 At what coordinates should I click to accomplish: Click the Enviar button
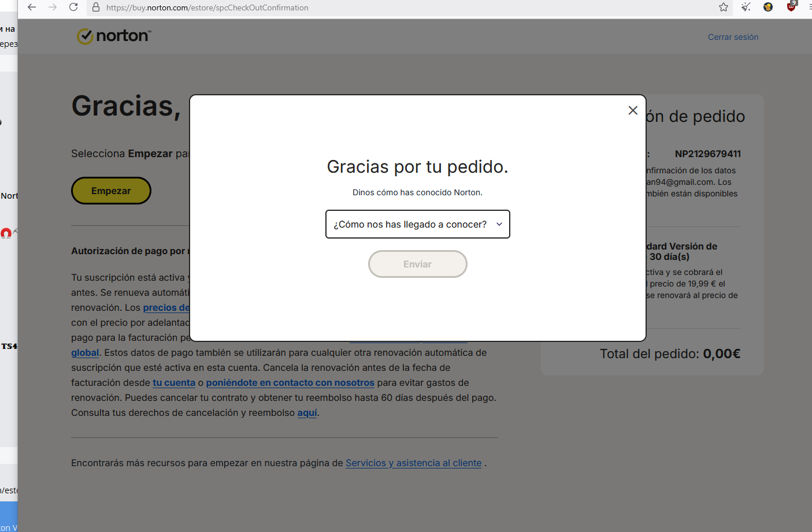417,264
